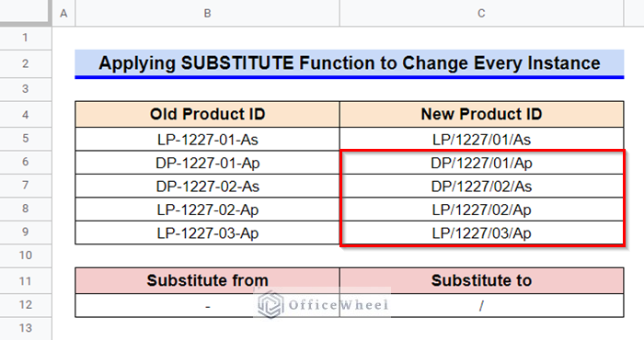
Task: Select row 2 header
Action: [x=26, y=63]
